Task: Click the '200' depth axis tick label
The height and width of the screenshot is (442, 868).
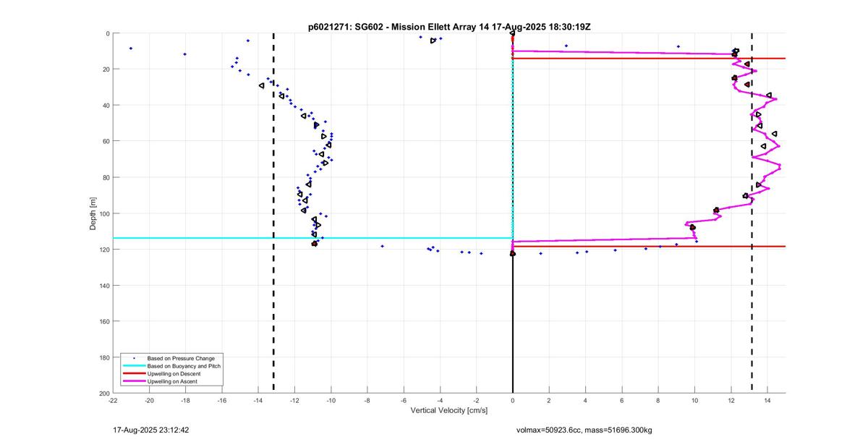Action: pyautogui.click(x=104, y=393)
